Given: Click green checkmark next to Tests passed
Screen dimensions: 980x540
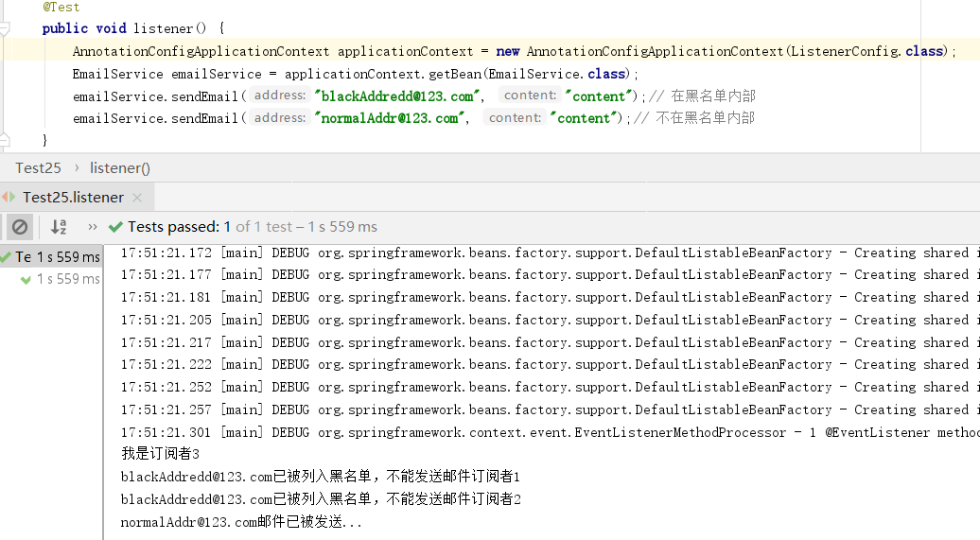Looking at the screenshot, I should pos(115,227).
